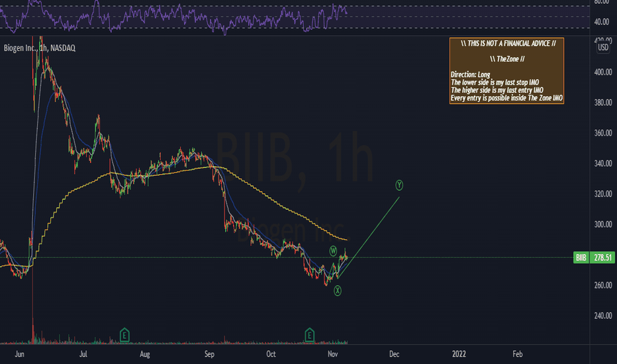Click the Oct label on time axis
617x364 pixels.
point(271,354)
